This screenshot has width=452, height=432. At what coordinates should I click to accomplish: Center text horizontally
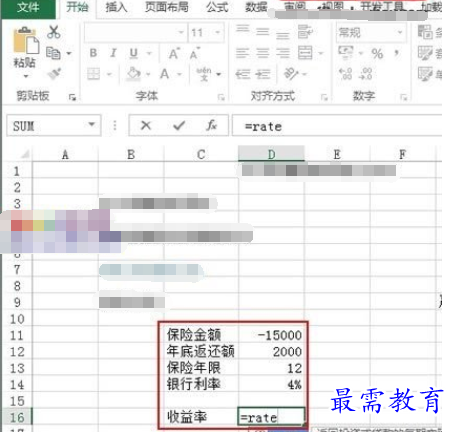tap(263, 53)
